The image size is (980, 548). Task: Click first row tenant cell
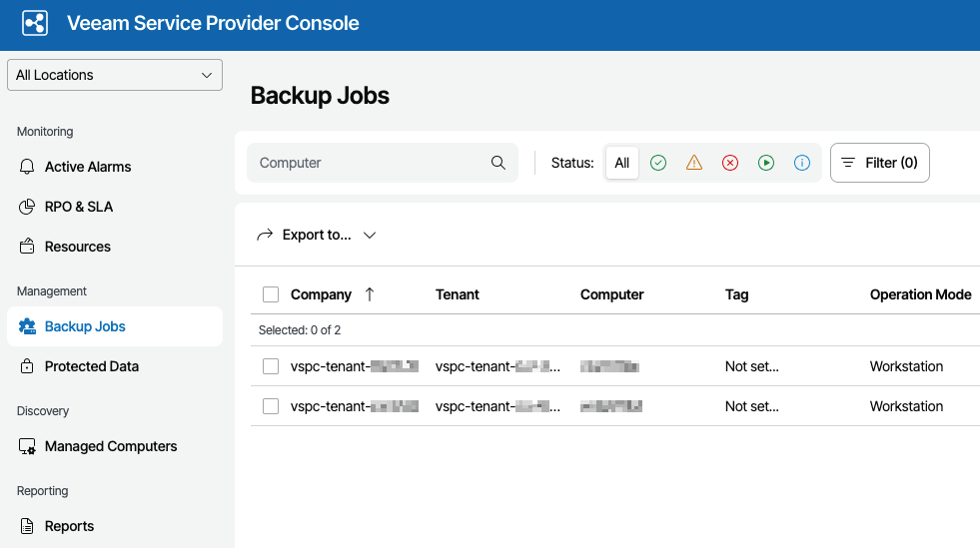pyautogui.click(x=498, y=366)
